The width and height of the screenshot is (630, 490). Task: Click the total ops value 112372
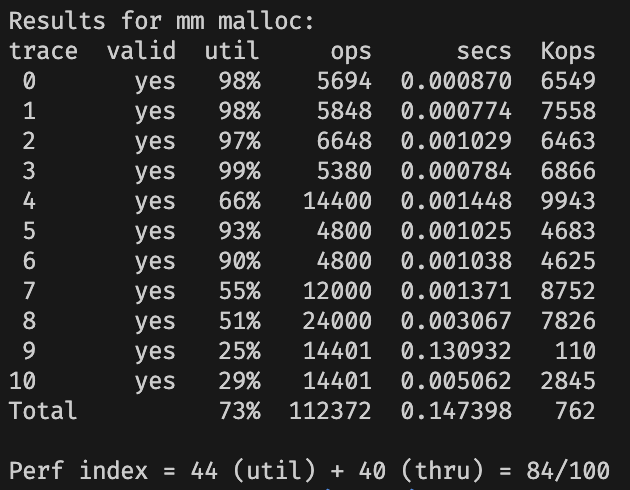331,411
